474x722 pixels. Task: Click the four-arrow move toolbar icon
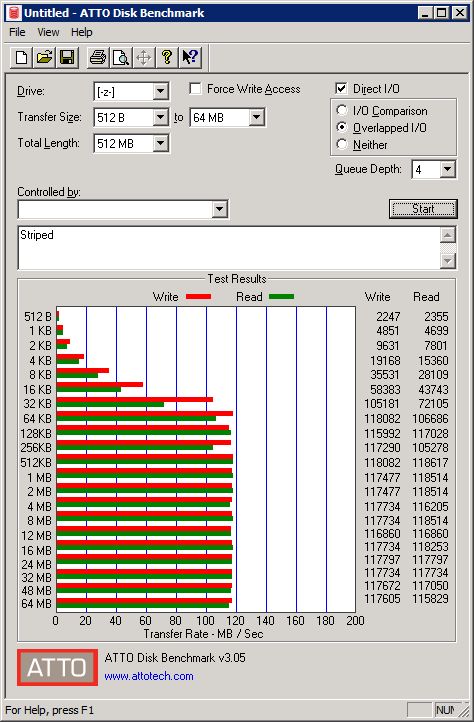(x=144, y=58)
